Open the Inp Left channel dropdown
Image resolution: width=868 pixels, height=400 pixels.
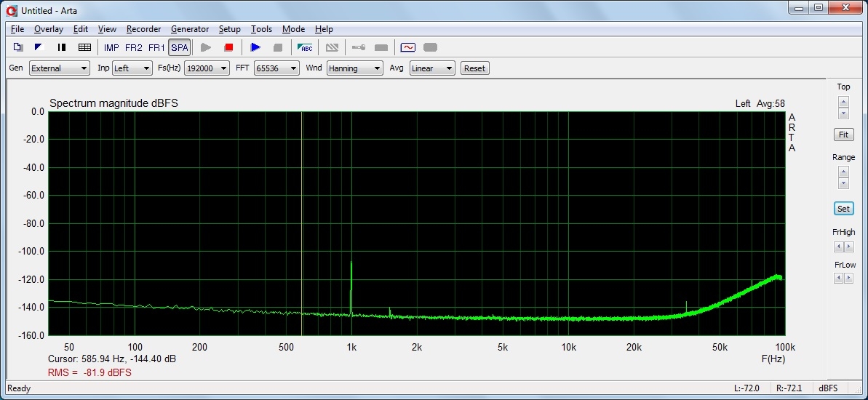132,68
